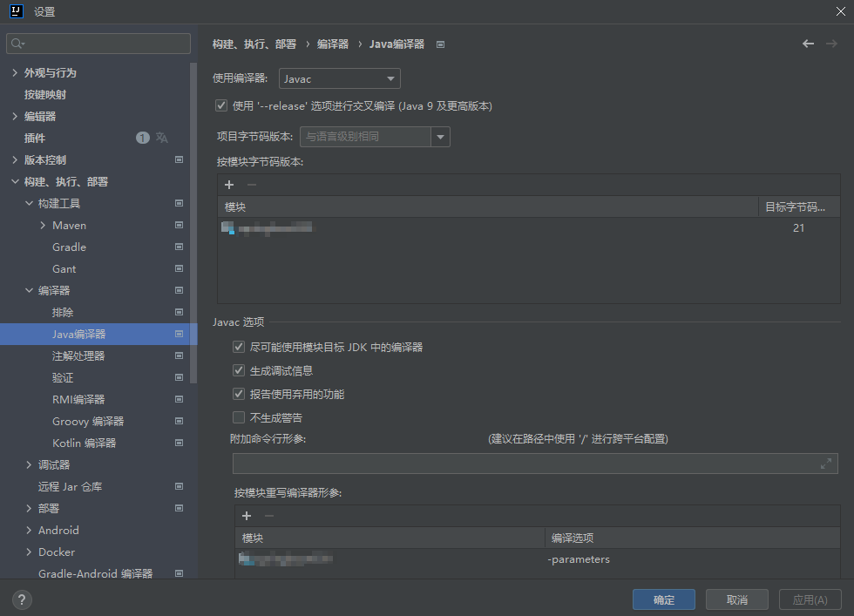
Task: Expand the 调试器 tree node
Action: point(29,464)
